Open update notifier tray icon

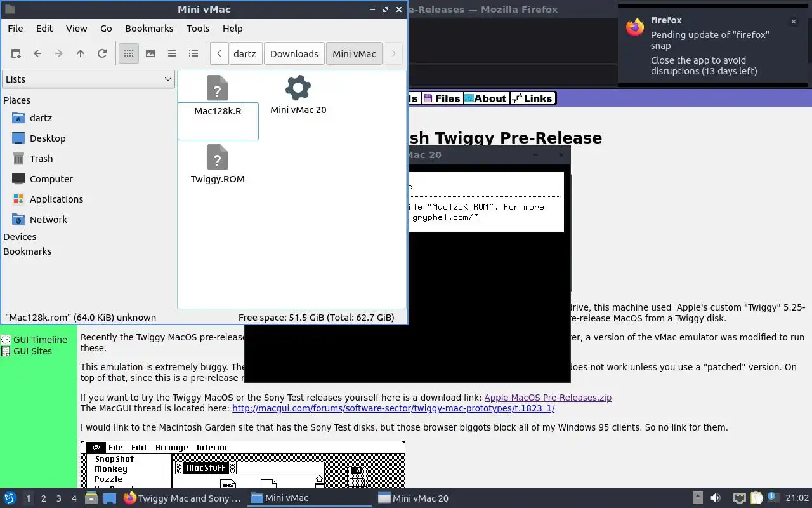point(773,498)
